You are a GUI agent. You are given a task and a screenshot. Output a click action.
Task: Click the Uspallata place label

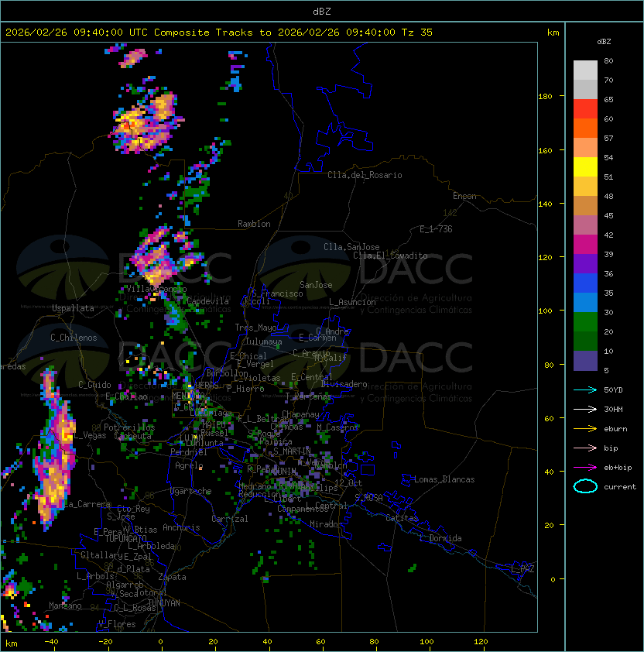73,308
